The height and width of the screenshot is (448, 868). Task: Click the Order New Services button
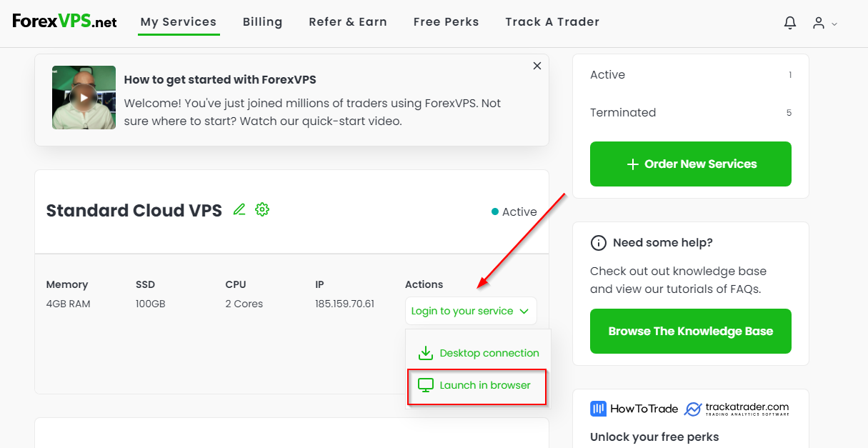(690, 164)
